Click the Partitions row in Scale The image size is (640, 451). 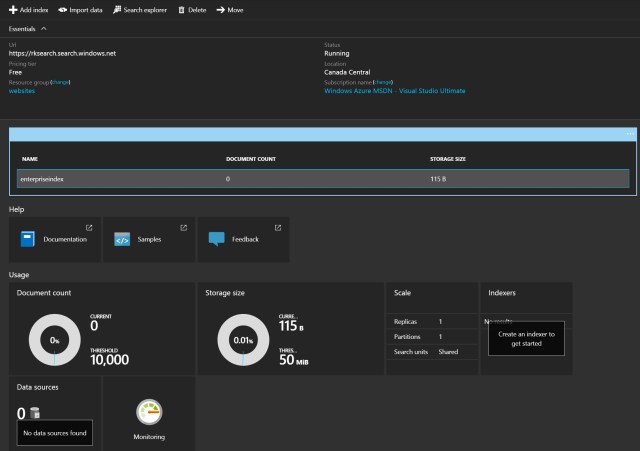(x=432, y=337)
